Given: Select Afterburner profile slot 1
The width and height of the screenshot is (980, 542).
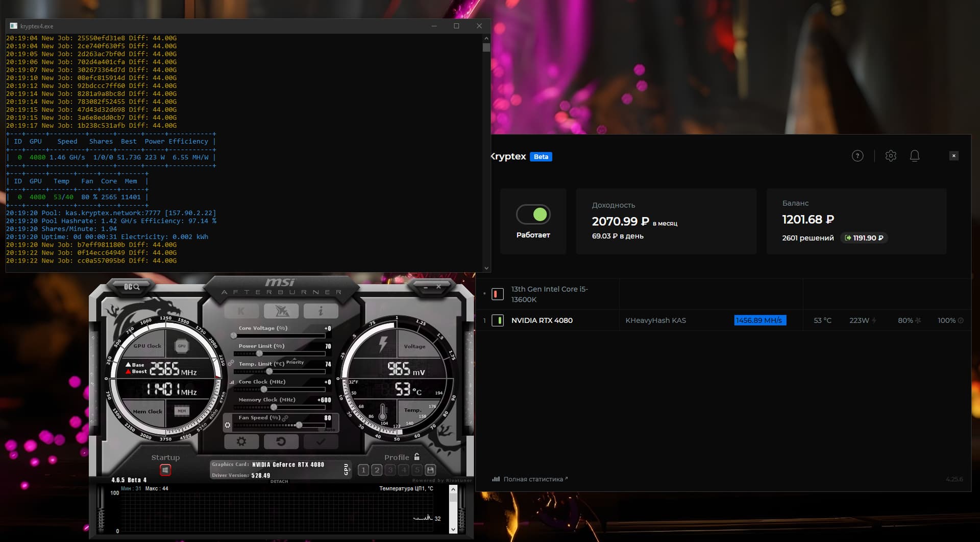Looking at the screenshot, I should (363, 470).
